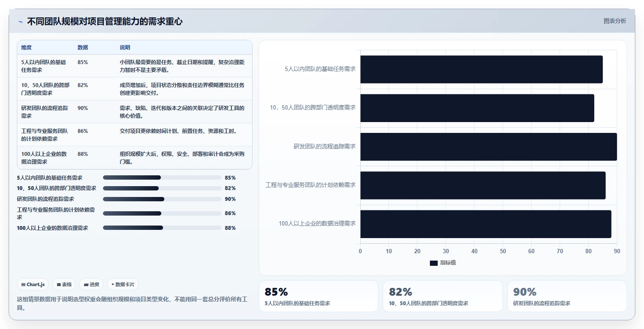Image resolution: width=644 pixels, height=329 pixels.
Task: Click the 82% percentage next to progress bar
Action: [230, 188]
